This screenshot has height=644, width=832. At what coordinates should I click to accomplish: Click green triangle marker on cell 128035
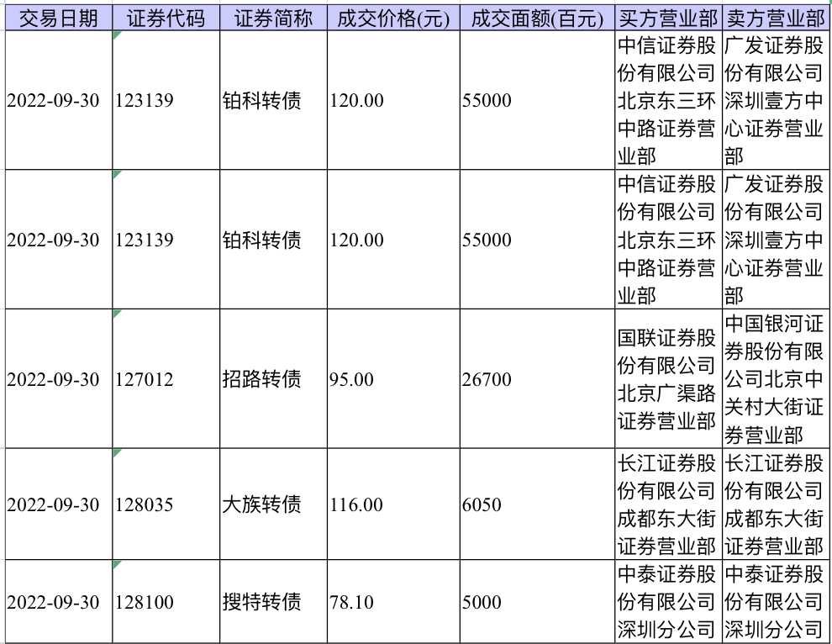118,453
